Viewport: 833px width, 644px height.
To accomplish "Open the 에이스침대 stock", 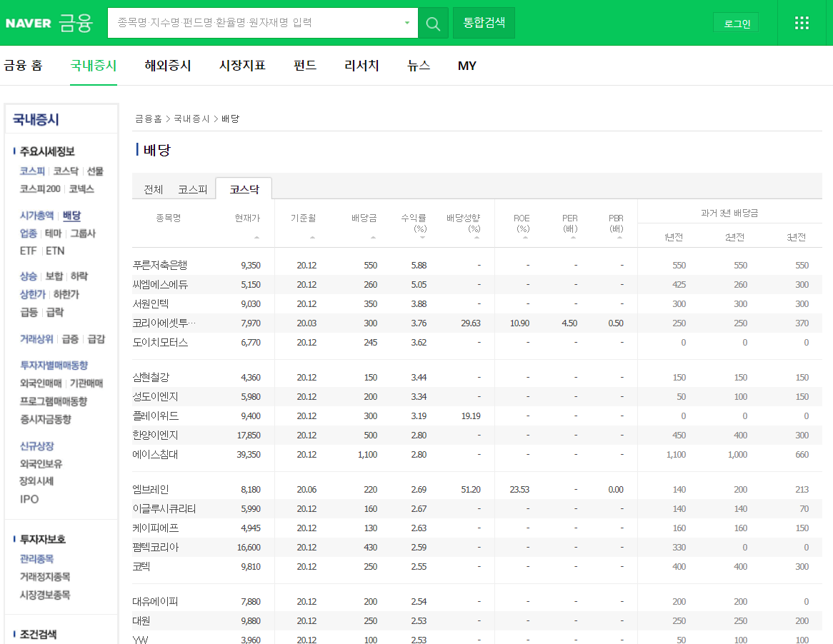I will tap(155, 454).
